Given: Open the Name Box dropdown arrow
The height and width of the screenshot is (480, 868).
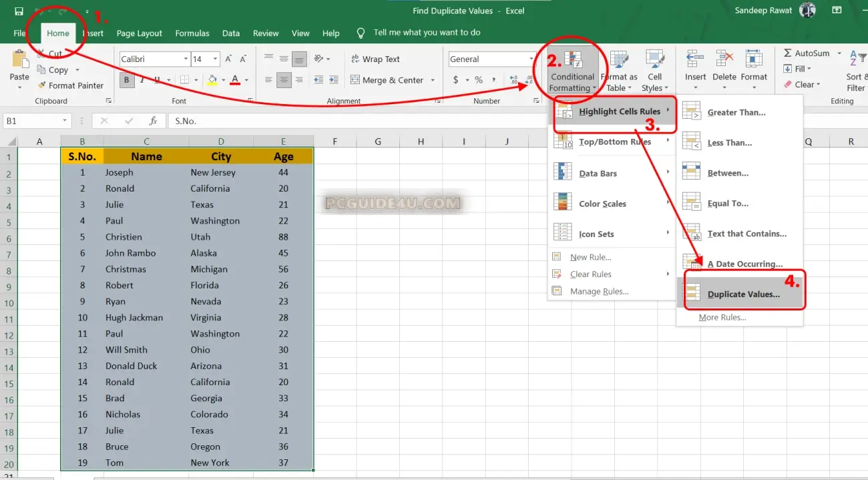Looking at the screenshot, I should [65, 121].
